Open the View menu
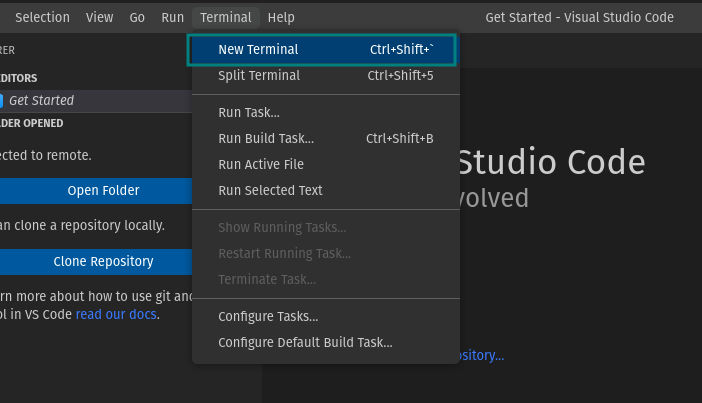The width and height of the screenshot is (702, 403). click(99, 17)
